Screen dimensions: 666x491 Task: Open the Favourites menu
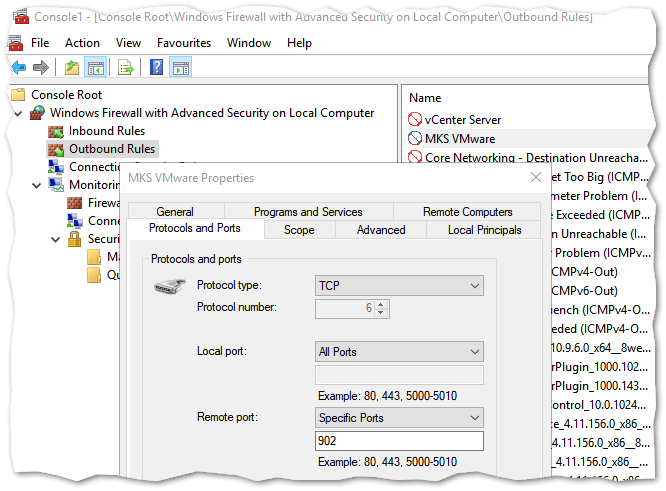click(x=184, y=43)
